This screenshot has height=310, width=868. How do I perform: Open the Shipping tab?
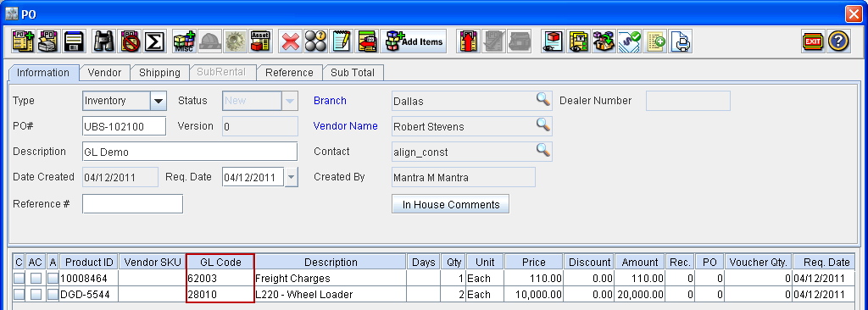(x=159, y=73)
